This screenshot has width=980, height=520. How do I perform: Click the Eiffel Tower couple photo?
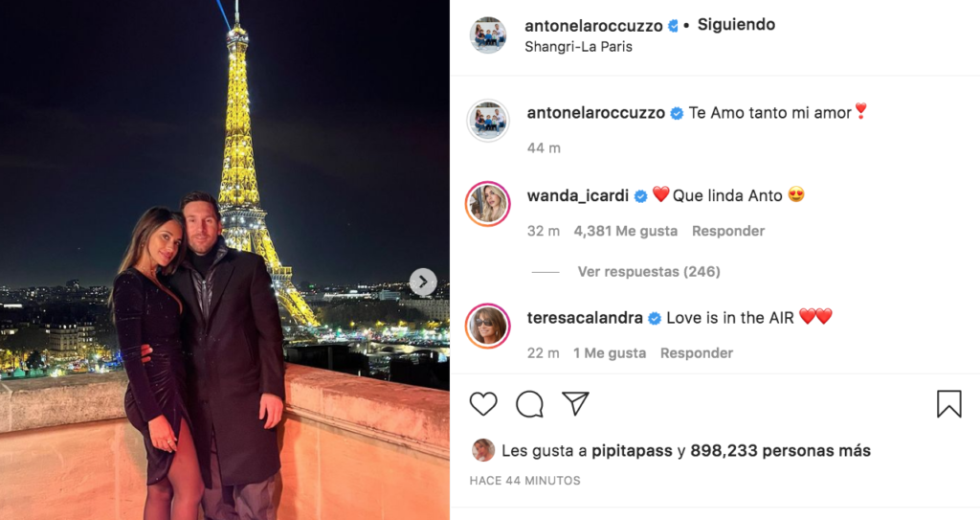[224, 260]
